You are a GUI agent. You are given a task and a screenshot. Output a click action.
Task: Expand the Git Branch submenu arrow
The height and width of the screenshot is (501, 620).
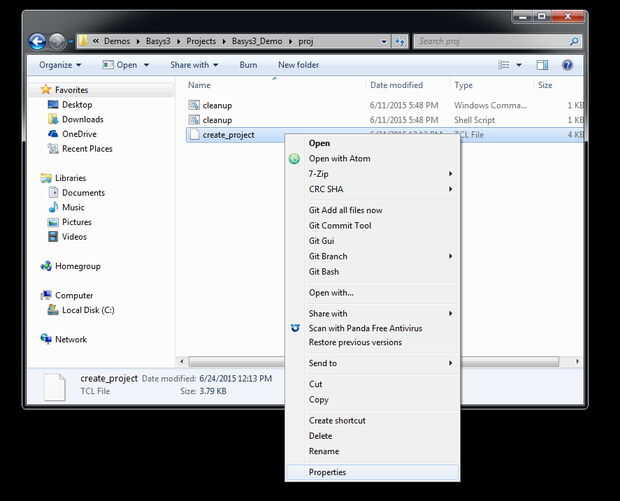point(450,256)
